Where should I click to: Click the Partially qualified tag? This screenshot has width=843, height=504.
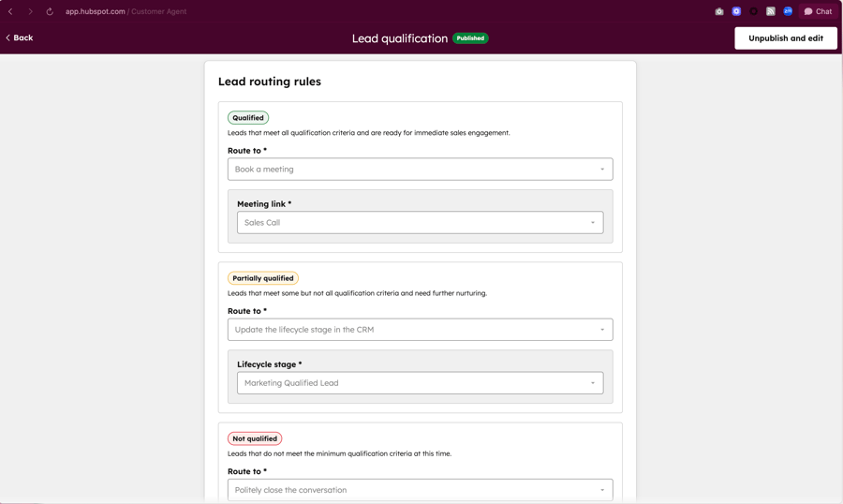tap(263, 278)
